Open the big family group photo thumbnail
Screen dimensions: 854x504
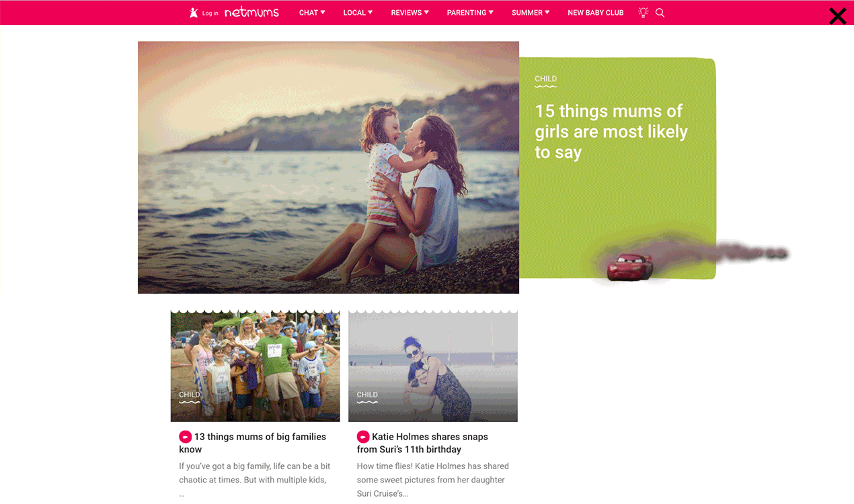tap(255, 366)
